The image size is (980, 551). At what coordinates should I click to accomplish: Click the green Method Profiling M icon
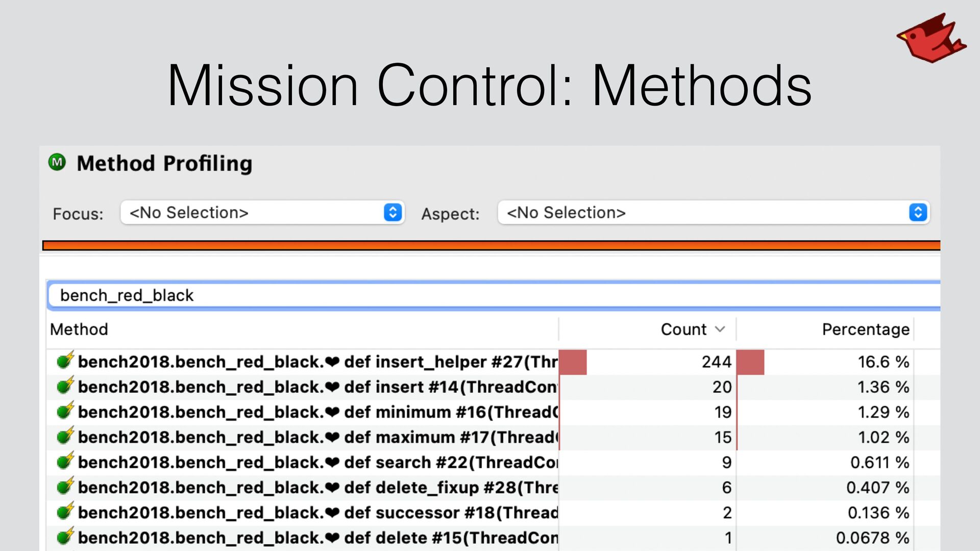(57, 162)
